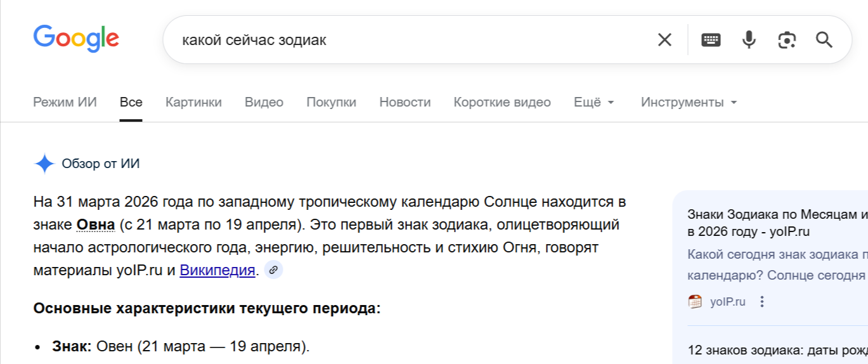Open Google Lens image search icon
This screenshot has width=868, height=364.
[x=787, y=40]
